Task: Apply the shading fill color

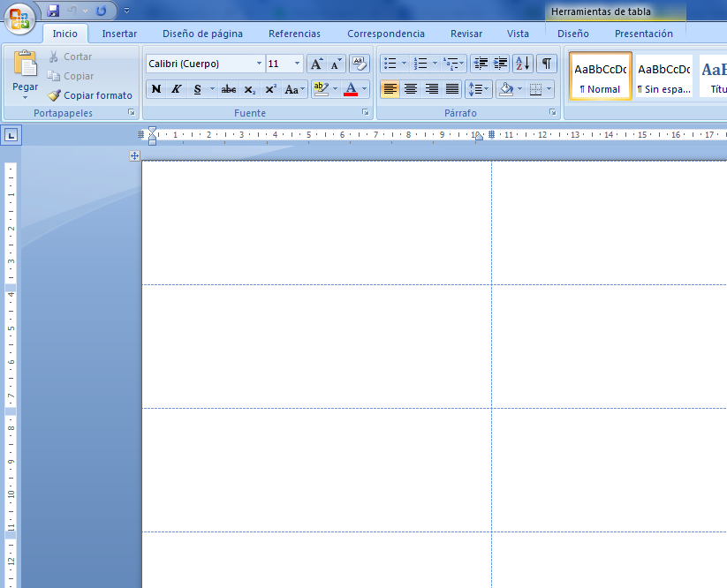Action: [506, 89]
